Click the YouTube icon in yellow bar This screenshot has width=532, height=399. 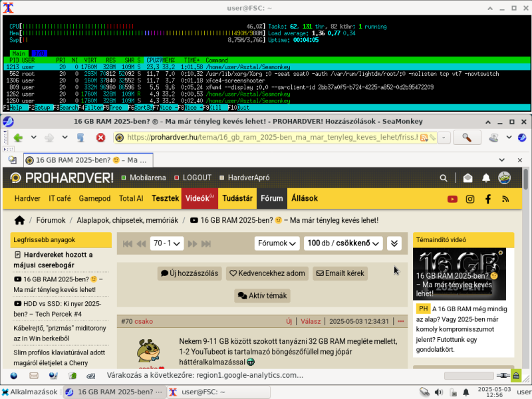452,199
